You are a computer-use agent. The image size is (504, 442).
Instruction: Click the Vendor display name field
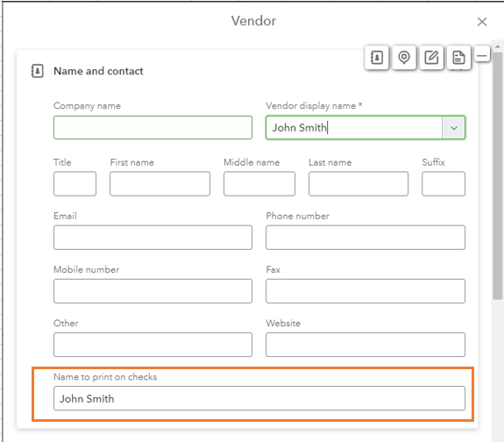(x=354, y=128)
